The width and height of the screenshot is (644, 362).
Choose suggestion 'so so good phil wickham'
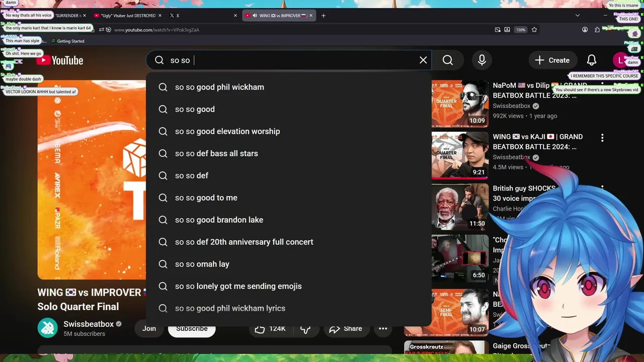coord(289,87)
